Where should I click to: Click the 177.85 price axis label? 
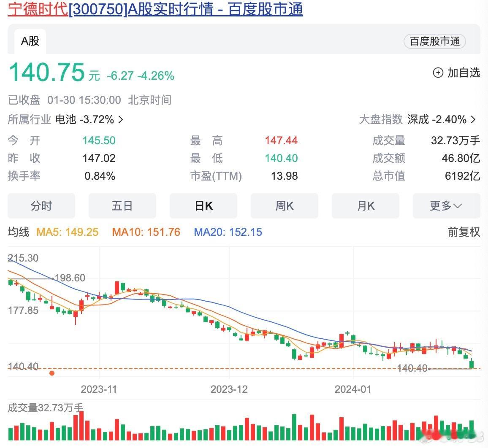click(23, 310)
